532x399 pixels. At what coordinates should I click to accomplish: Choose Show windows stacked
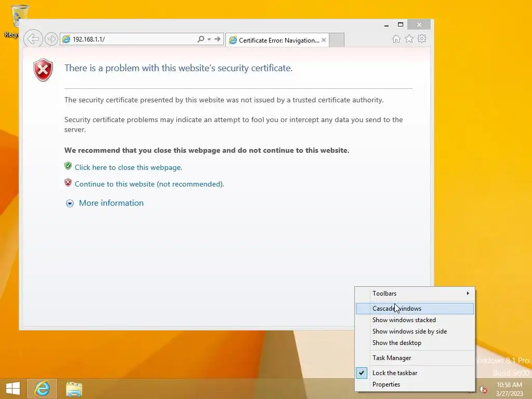[x=415, y=320]
